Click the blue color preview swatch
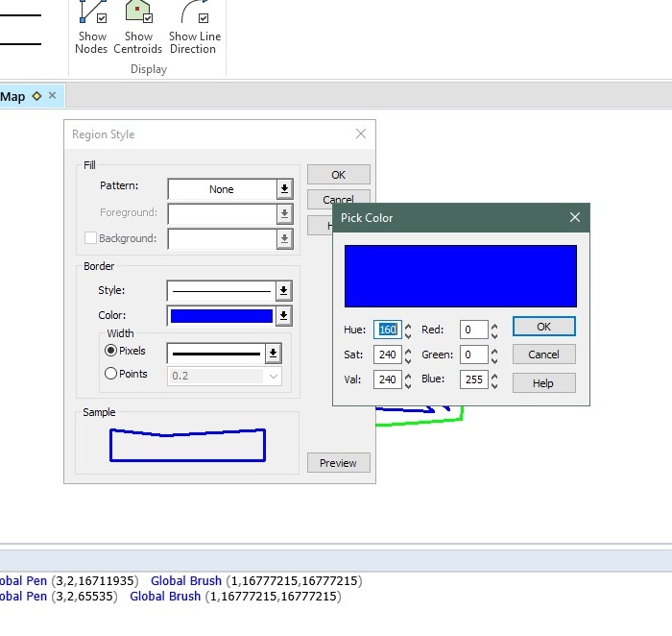The width and height of the screenshot is (672, 636). pyautogui.click(x=461, y=276)
